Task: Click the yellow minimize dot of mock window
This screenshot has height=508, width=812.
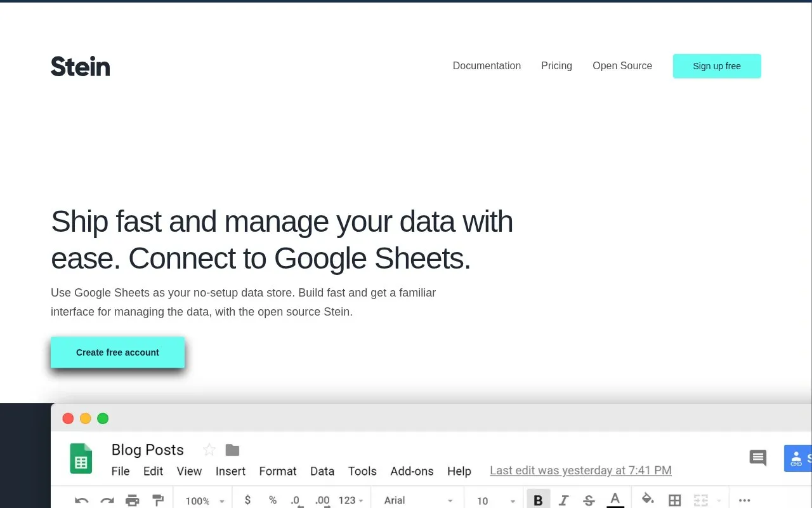Action: (x=85, y=418)
